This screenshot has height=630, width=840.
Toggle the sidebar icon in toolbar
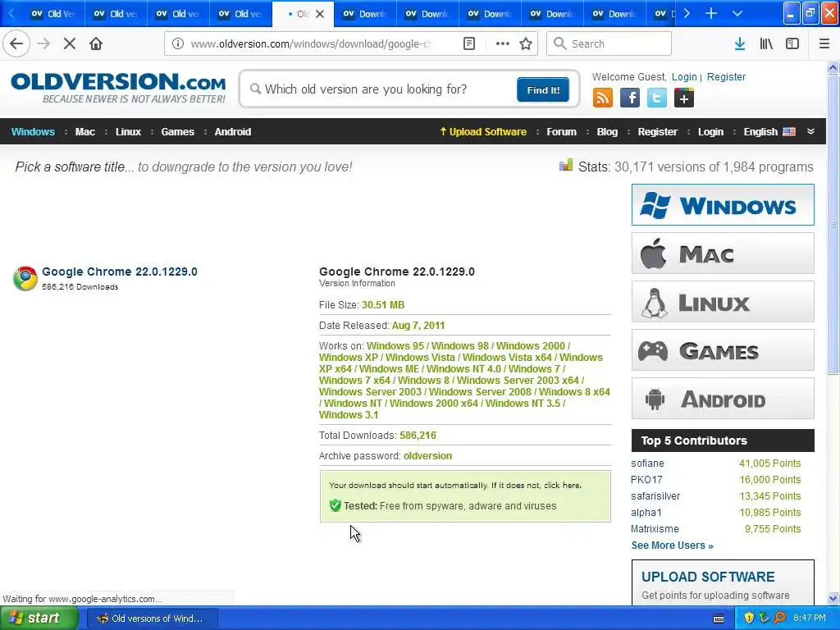click(x=792, y=43)
